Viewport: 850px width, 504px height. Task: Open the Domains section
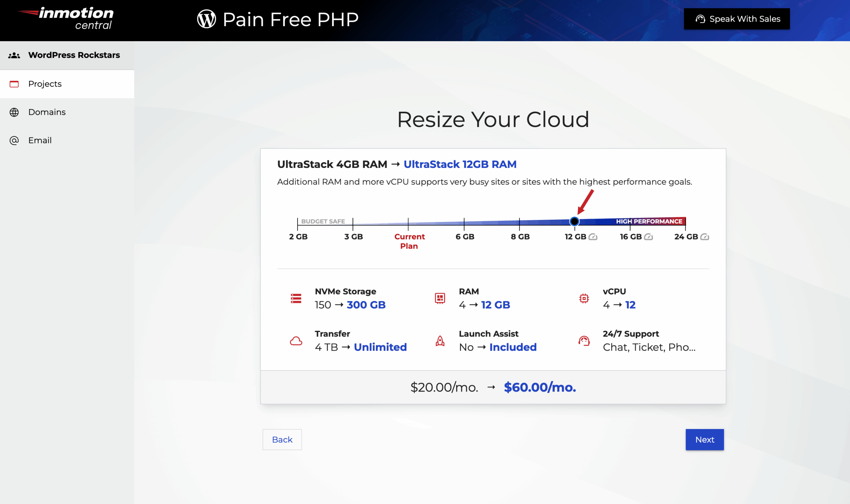tap(46, 112)
